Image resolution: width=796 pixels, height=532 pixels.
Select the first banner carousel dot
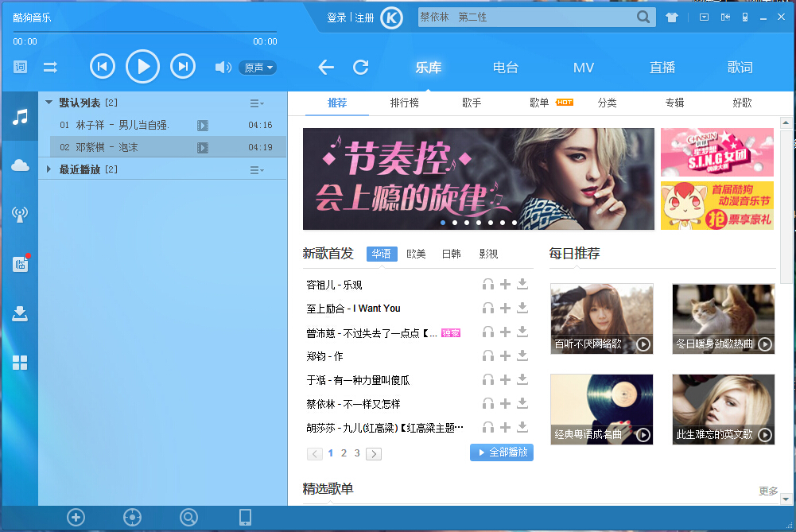click(x=443, y=223)
